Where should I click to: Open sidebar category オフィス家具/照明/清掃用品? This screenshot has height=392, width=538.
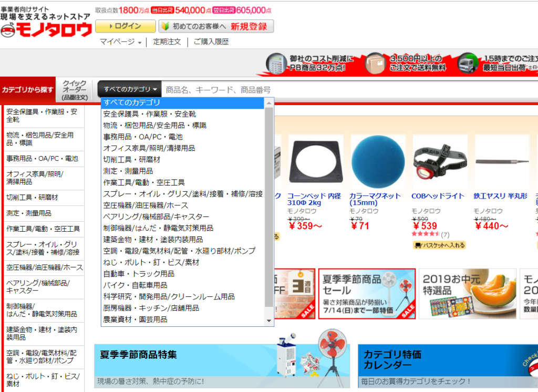(44, 178)
